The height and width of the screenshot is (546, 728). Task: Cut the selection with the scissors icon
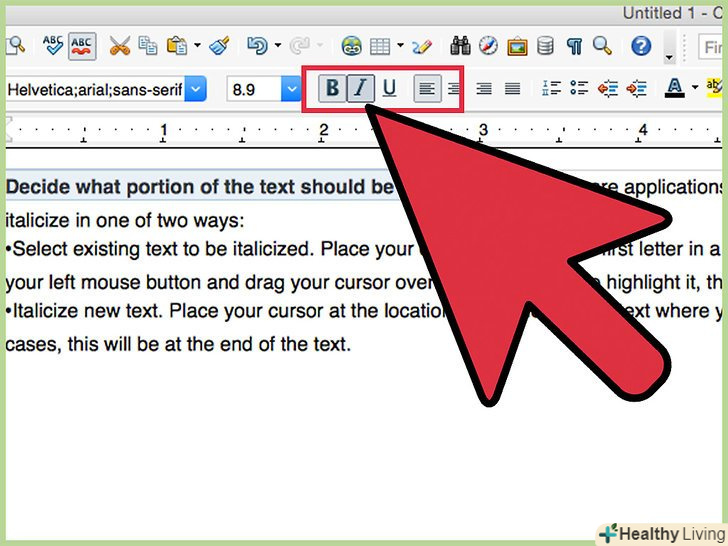coord(119,46)
